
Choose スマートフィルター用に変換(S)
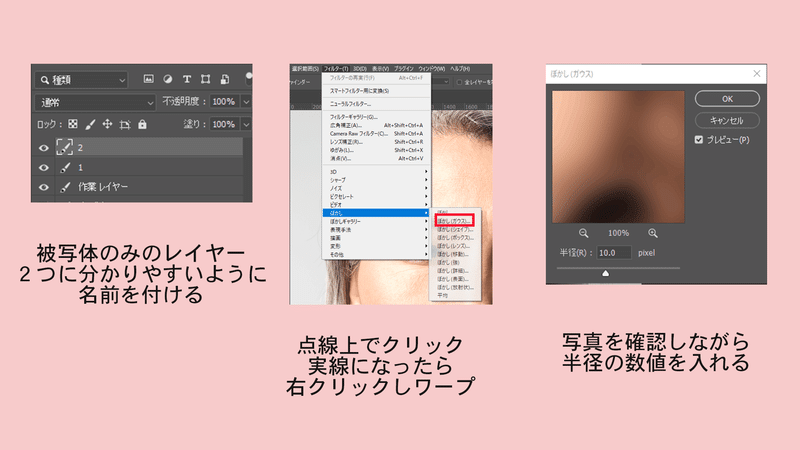click(377, 91)
